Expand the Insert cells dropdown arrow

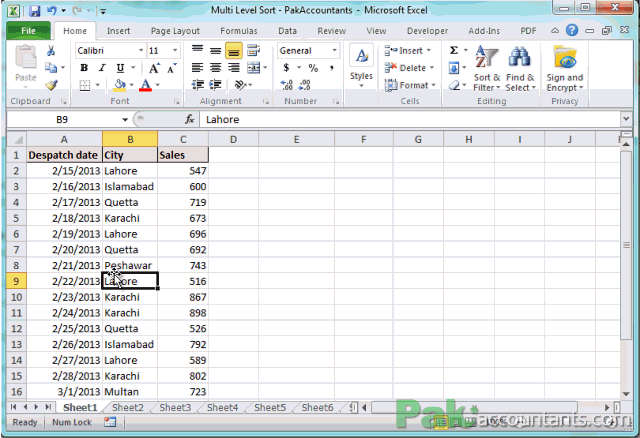[x=429, y=51]
